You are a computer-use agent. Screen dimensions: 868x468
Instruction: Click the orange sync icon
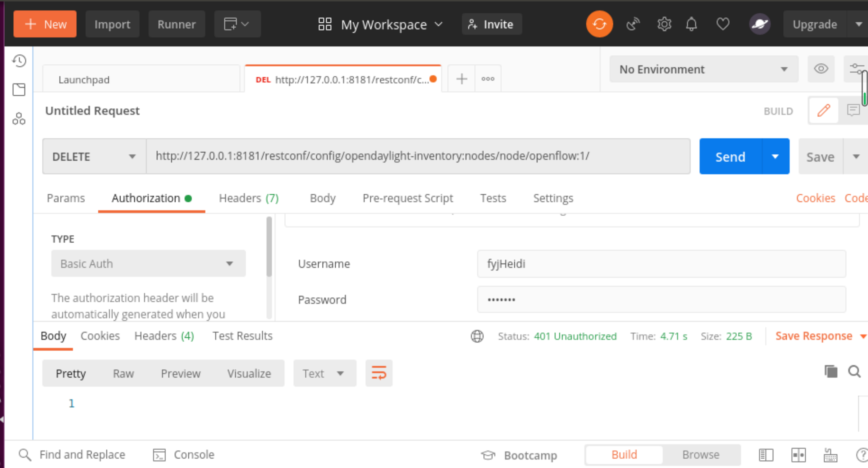599,24
